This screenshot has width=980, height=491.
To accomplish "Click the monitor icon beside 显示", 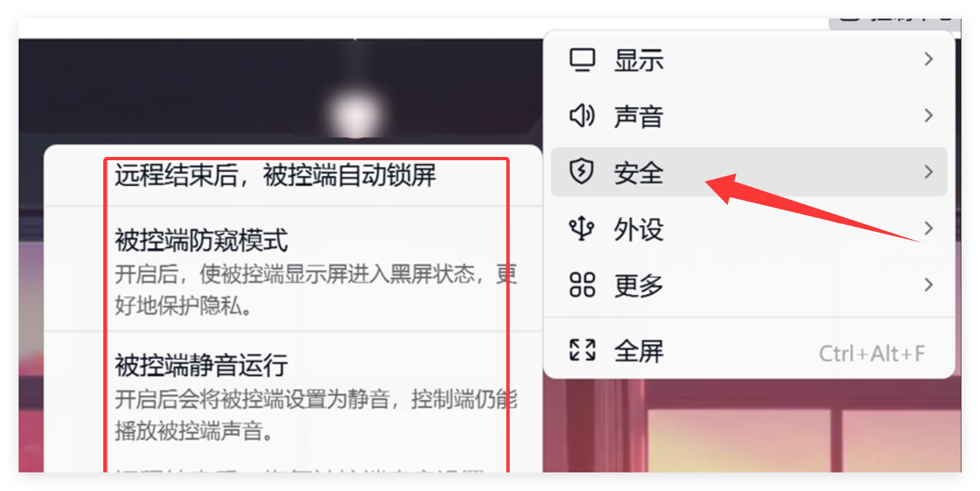I will (582, 60).
